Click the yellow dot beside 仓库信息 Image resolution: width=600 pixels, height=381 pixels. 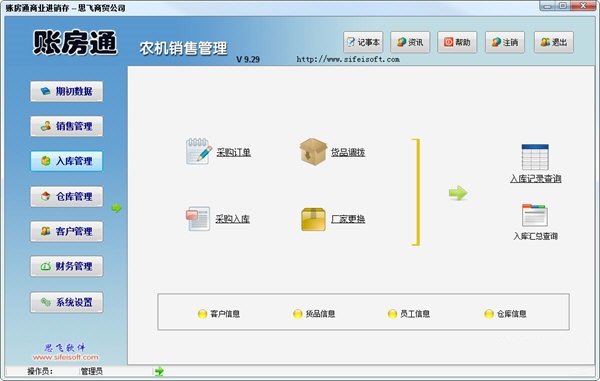(x=489, y=314)
